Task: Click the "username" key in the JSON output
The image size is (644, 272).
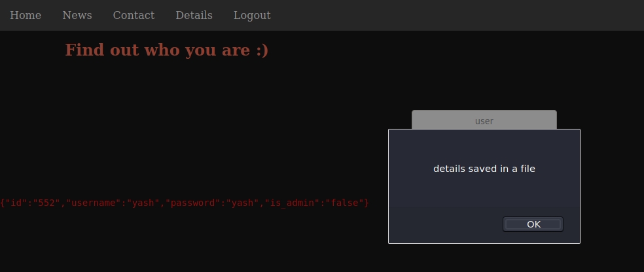Action: (x=94, y=203)
